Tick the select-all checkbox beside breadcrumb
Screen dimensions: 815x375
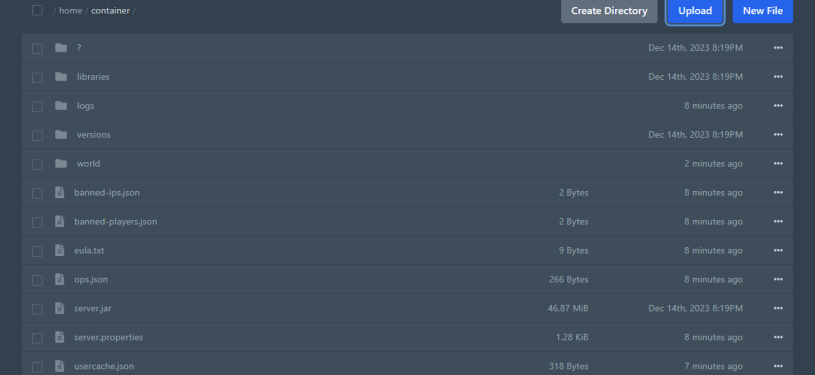tap(37, 10)
